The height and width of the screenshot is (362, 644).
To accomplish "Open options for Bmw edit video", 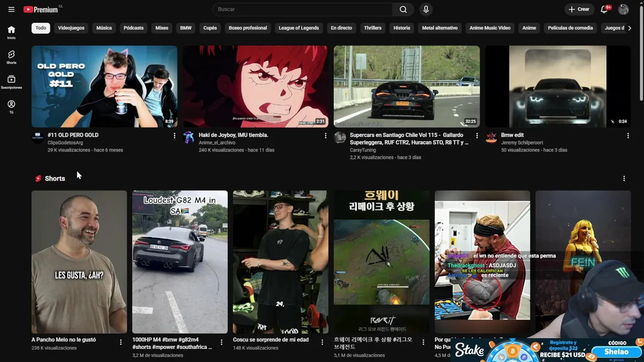I will point(628,136).
